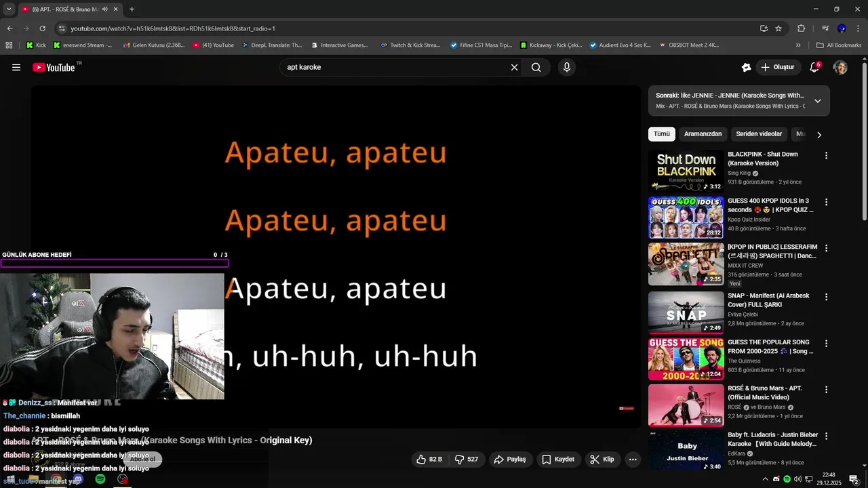The height and width of the screenshot is (488, 868).
Task: Open the browser profile avatar
Action: coord(842,28)
